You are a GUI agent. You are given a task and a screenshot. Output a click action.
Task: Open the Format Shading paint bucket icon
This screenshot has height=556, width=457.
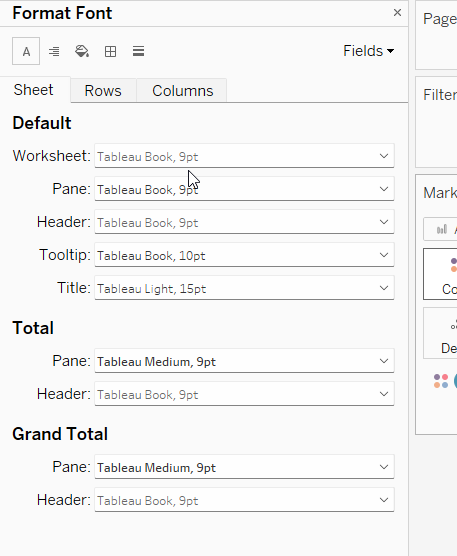pyautogui.click(x=82, y=51)
